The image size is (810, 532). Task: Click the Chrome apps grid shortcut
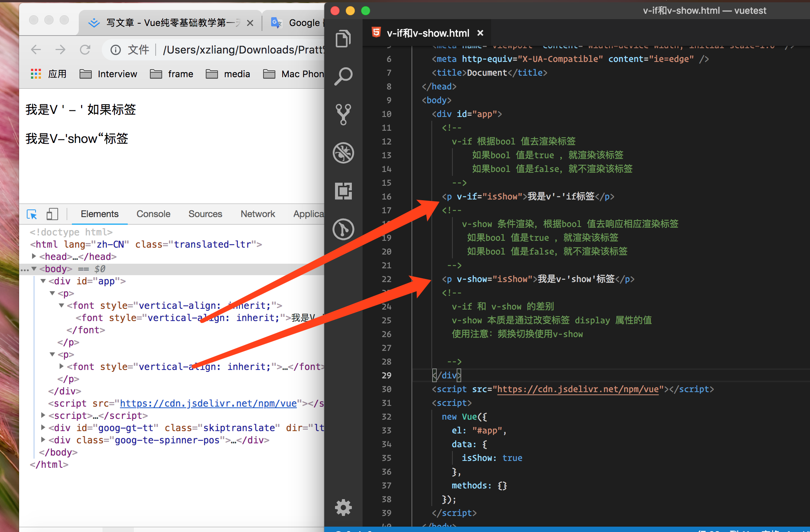coord(36,74)
